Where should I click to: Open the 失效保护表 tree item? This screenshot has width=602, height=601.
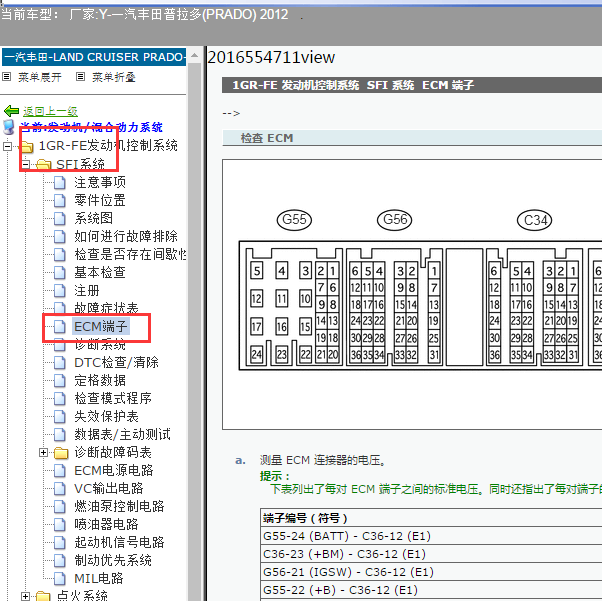106,417
